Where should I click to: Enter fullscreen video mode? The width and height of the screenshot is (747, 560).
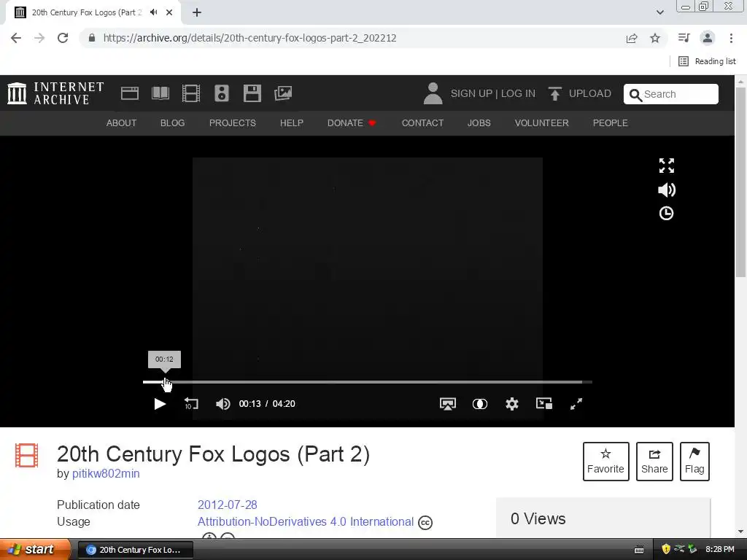pyautogui.click(x=576, y=404)
